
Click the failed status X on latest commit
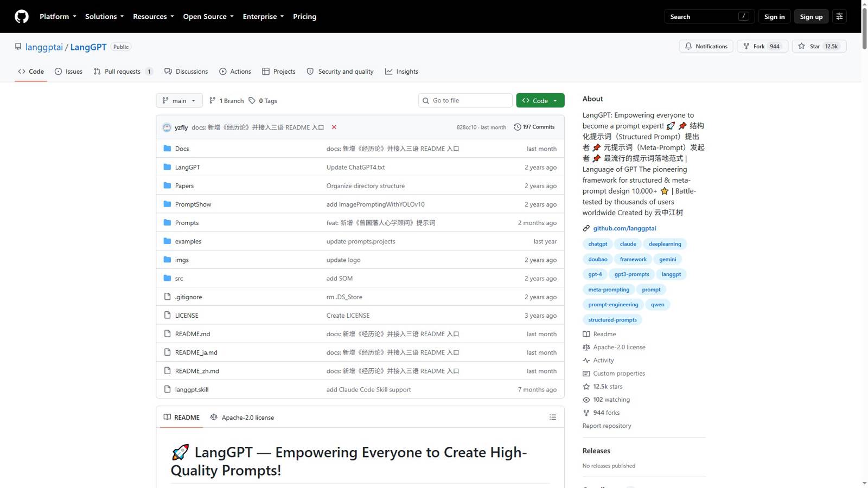tap(334, 127)
